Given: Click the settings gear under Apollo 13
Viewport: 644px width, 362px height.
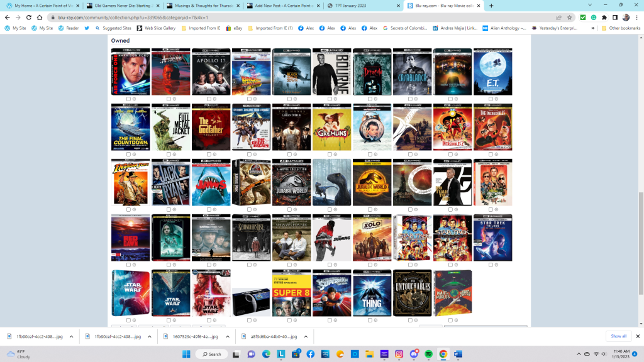Looking at the screenshot, I should click(x=214, y=99).
